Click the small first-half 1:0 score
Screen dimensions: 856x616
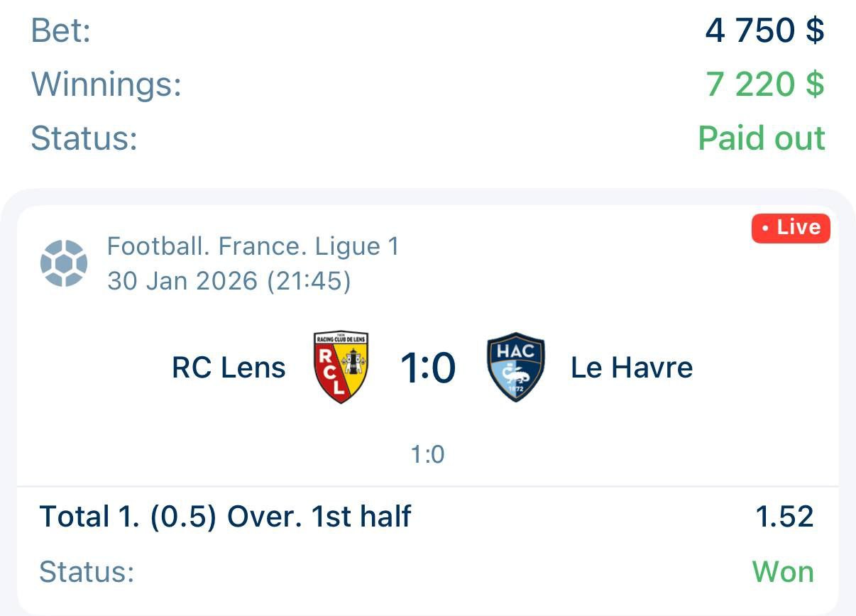(427, 454)
